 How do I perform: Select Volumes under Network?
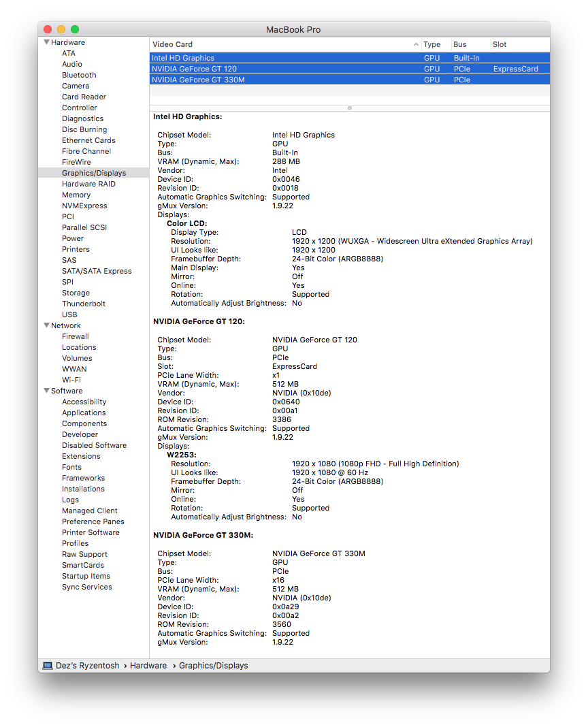[x=77, y=359]
